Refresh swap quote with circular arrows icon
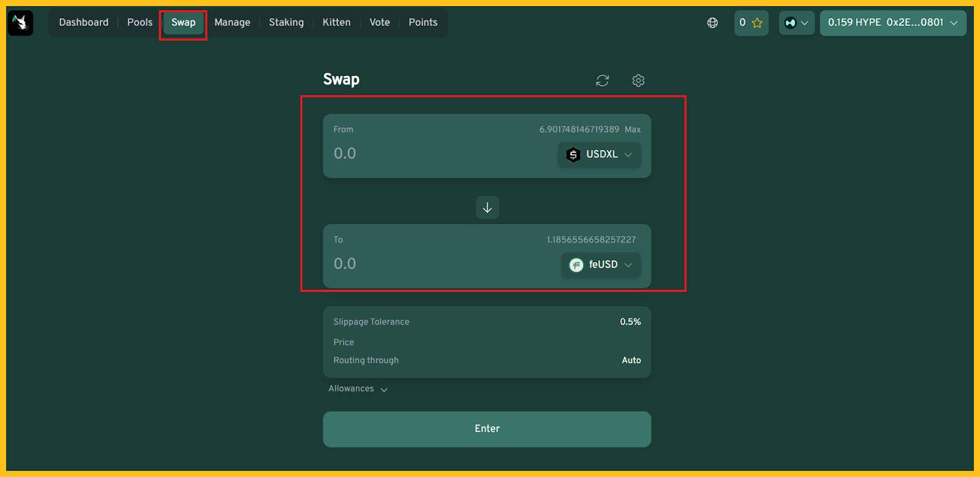980x477 pixels. point(602,81)
